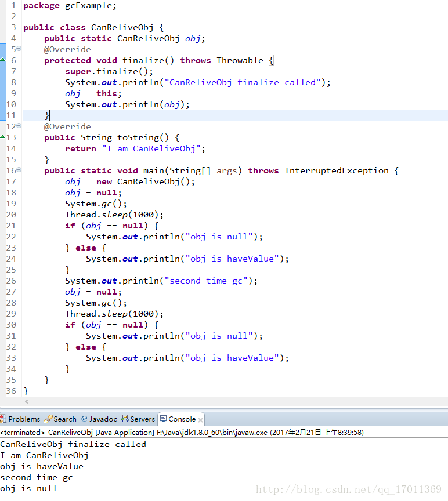This screenshot has height=501, width=448.
Task: Click "obj is haveValue" string on line 33
Action: 232,358
